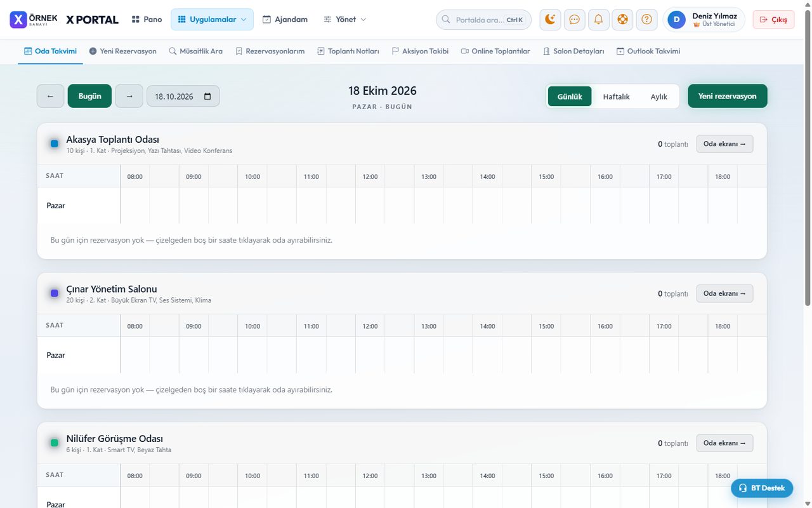Open Outlook Takvimi tab

tap(648, 51)
